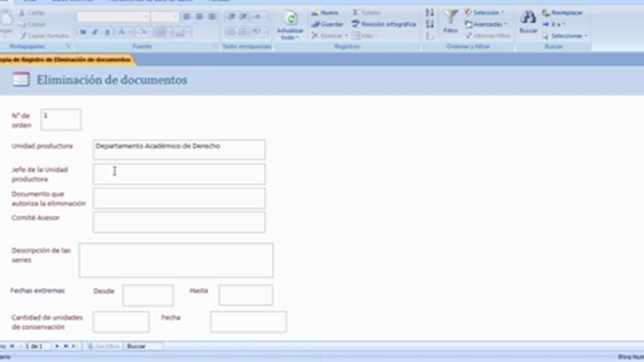Expand the Avanzadas filter options dropdown
This screenshot has height=362, width=644.
click(x=487, y=24)
